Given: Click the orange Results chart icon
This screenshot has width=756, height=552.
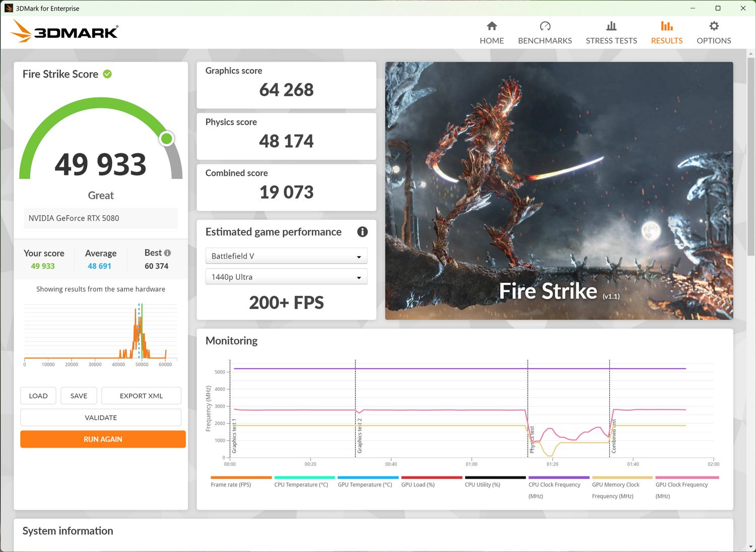Looking at the screenshot, I should tap(666, 26).
